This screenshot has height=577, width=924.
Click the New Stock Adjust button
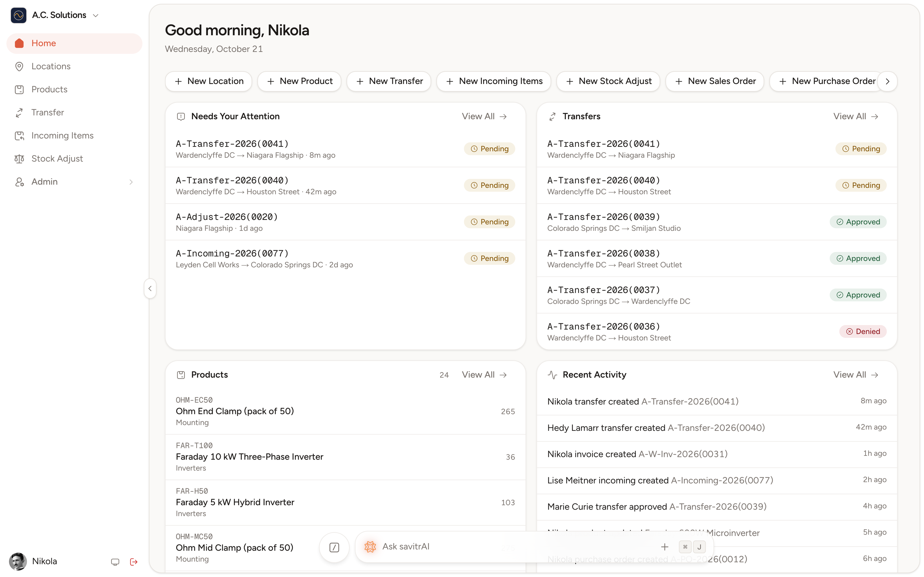608,81
